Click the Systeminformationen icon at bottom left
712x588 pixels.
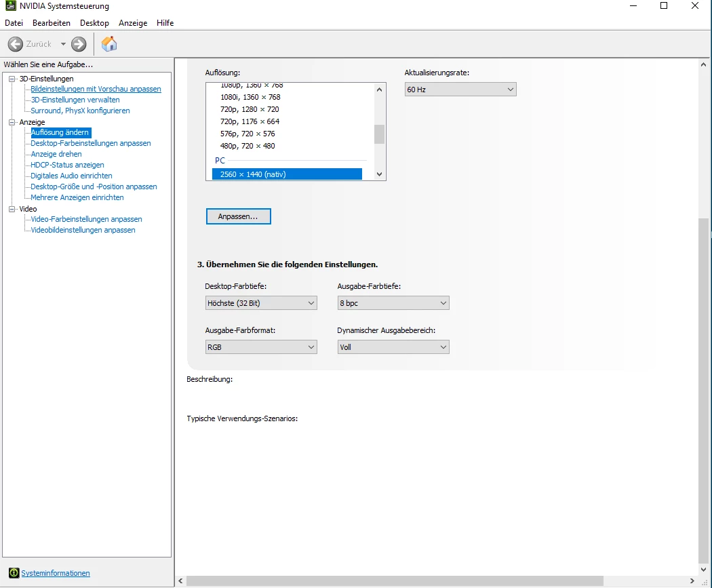click(14, 573)
